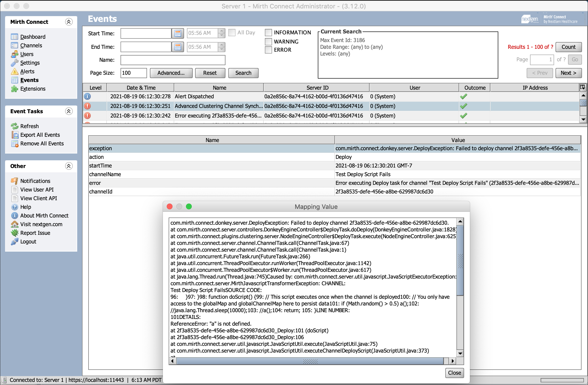Click the View Client API document icon

14,198
